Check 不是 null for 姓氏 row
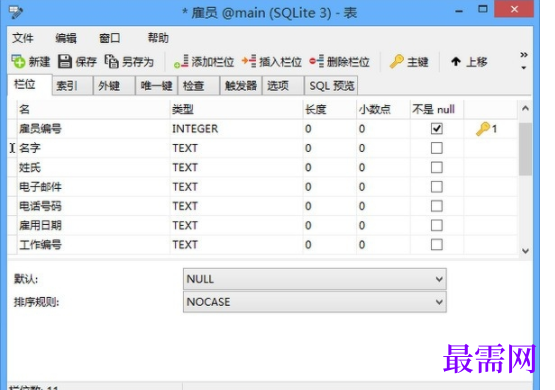The width and height of the screenshot is (555, 390). point(436,167)
